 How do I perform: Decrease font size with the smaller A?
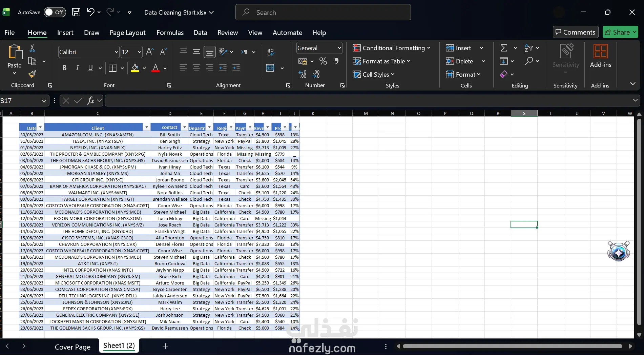(x=163, y=52)
